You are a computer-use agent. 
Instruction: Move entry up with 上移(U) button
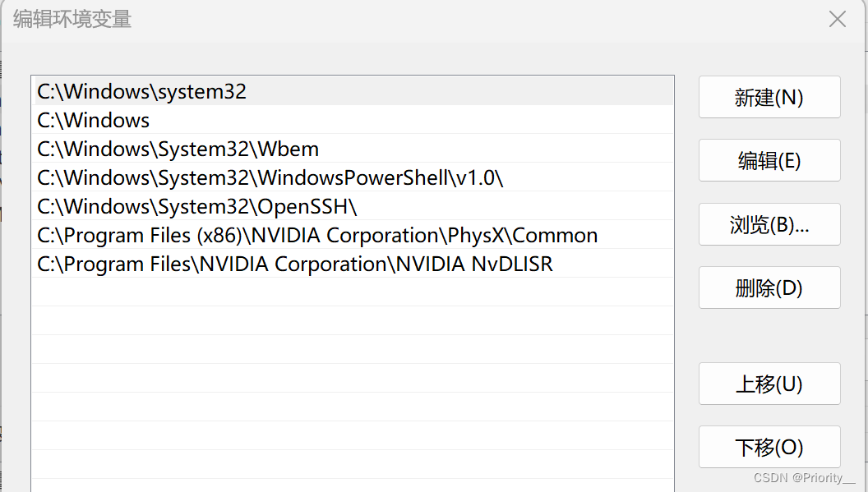(769, 384)
